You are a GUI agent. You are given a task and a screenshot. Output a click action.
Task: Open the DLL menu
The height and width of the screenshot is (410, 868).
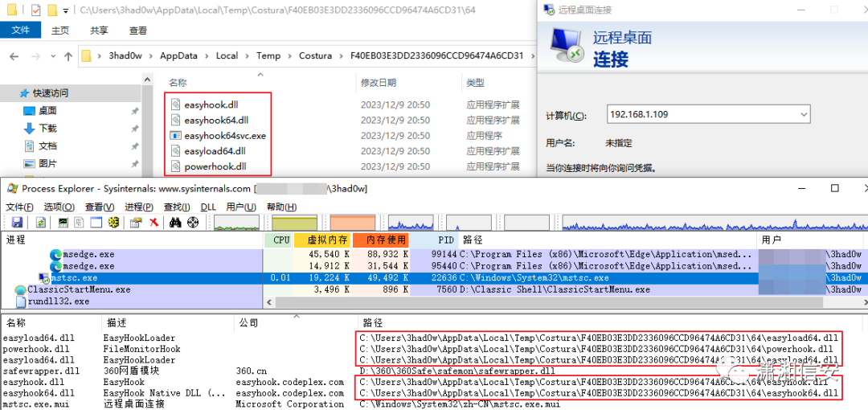(x=208, y=207)
